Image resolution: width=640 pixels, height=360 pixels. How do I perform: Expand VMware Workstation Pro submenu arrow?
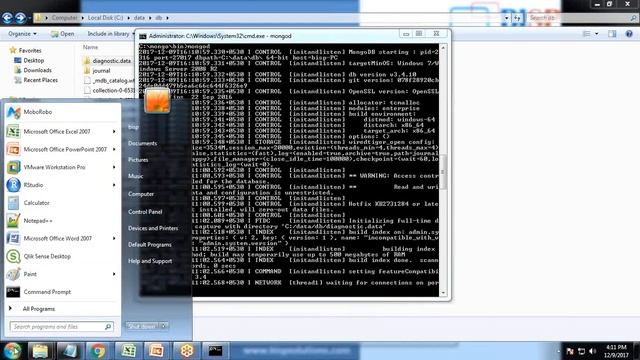pyautogui.click(x=114, y=167)
